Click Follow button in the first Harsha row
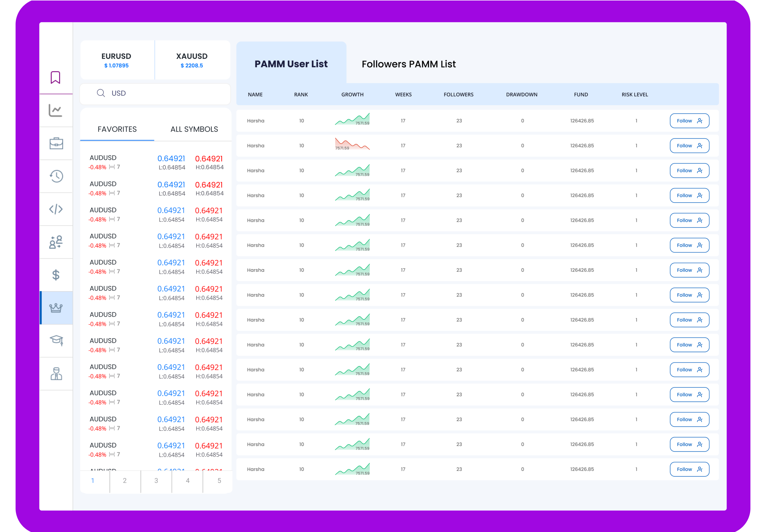Image resolution: width=766 pixels, height=532 pixels. coord(689,121)
